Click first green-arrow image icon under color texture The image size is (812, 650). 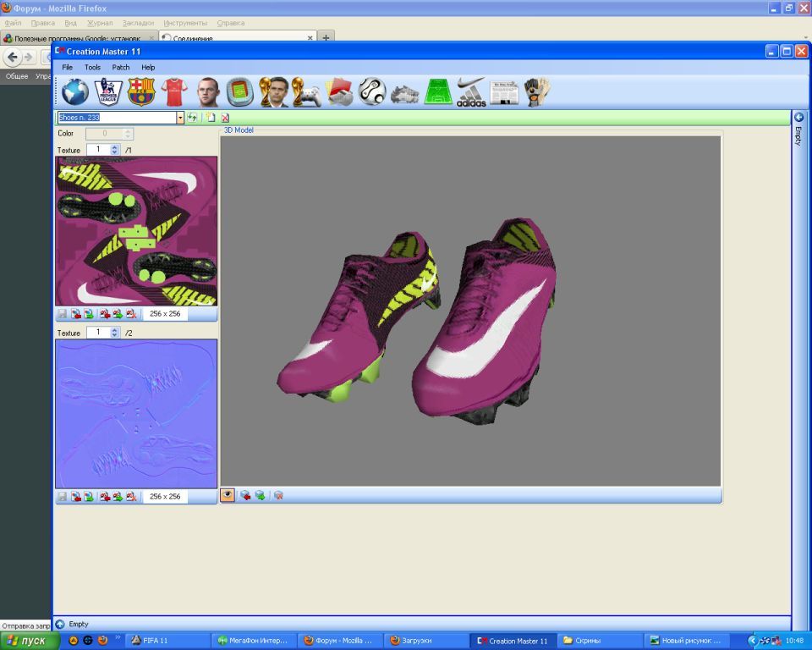tap(89, 314)
